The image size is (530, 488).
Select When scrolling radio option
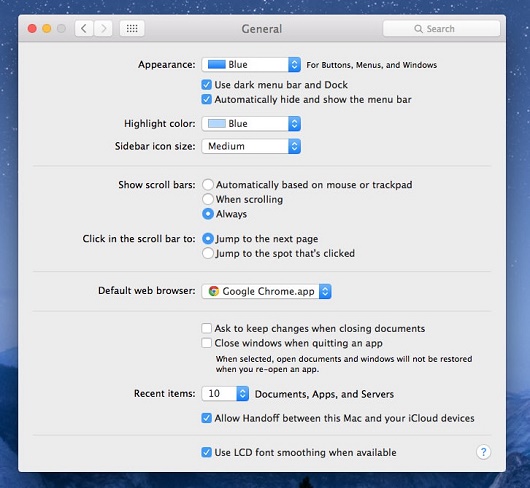click(208, 199)
